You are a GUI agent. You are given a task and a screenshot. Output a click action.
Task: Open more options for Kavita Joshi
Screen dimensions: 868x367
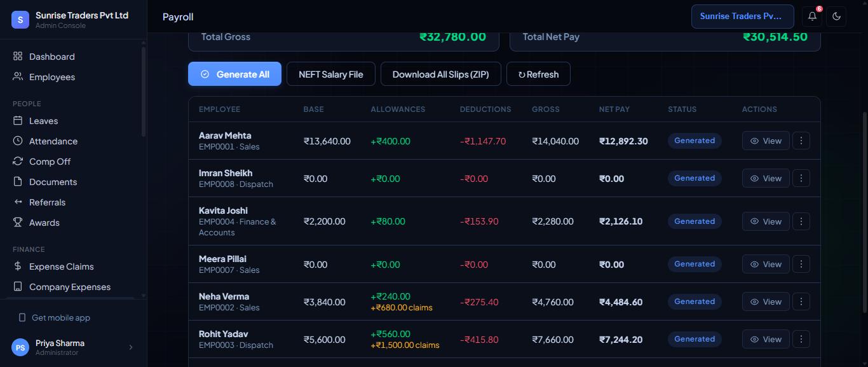click(801, 221)
